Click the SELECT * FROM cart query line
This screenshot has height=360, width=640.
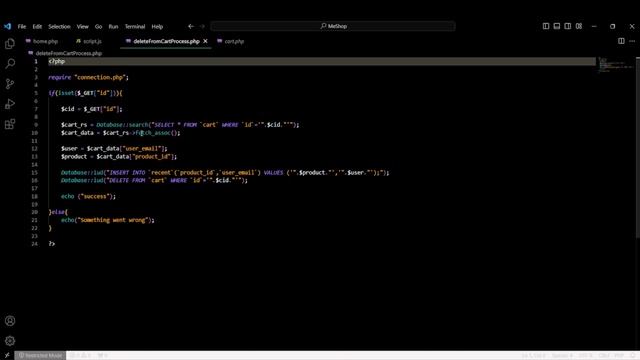[x=180, y=125]
